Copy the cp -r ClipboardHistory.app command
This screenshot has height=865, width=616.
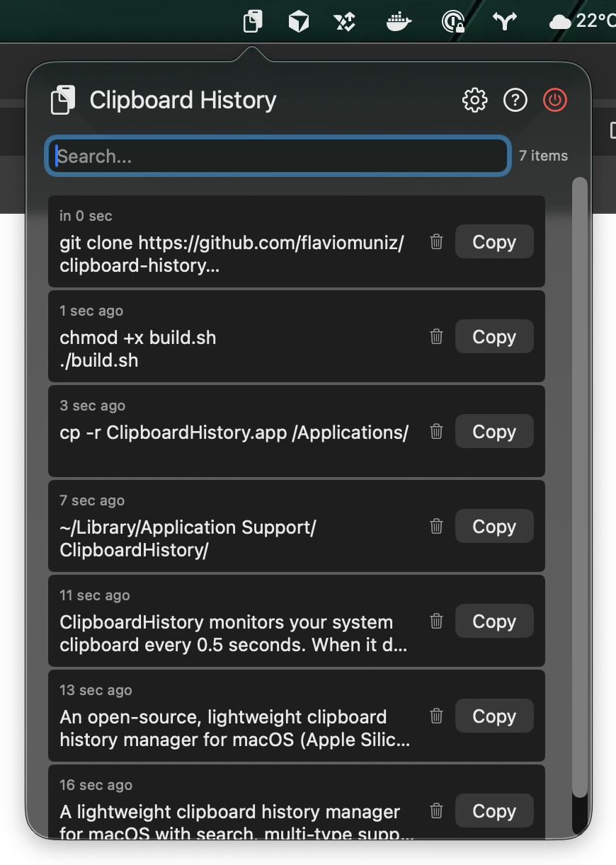click(x=494, y=432)
